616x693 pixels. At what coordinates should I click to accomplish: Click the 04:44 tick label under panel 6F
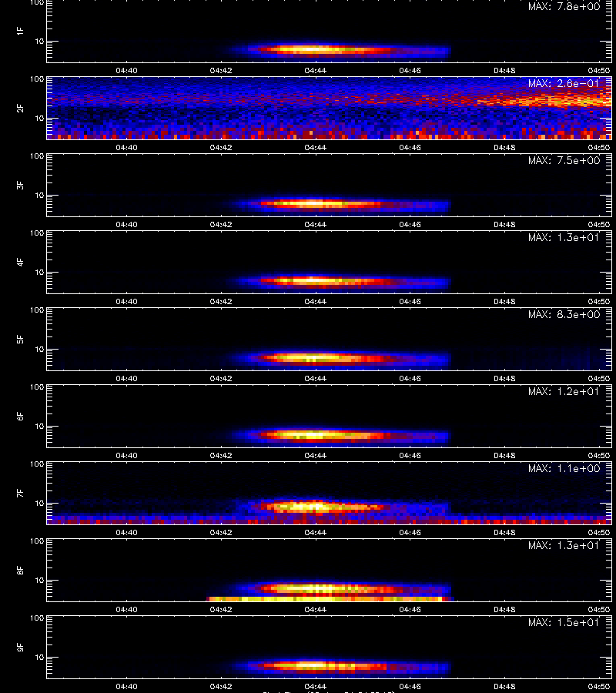click(x=316, y=455)
